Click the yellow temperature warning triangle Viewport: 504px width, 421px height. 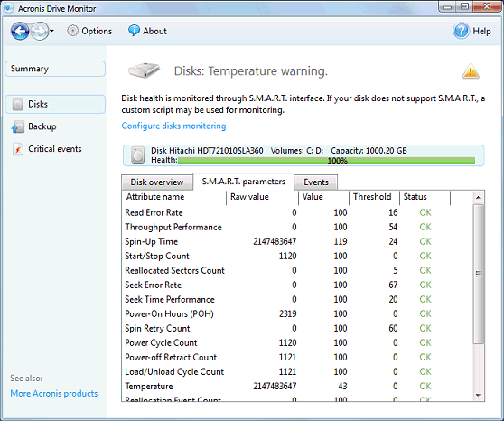pos(471,71)
